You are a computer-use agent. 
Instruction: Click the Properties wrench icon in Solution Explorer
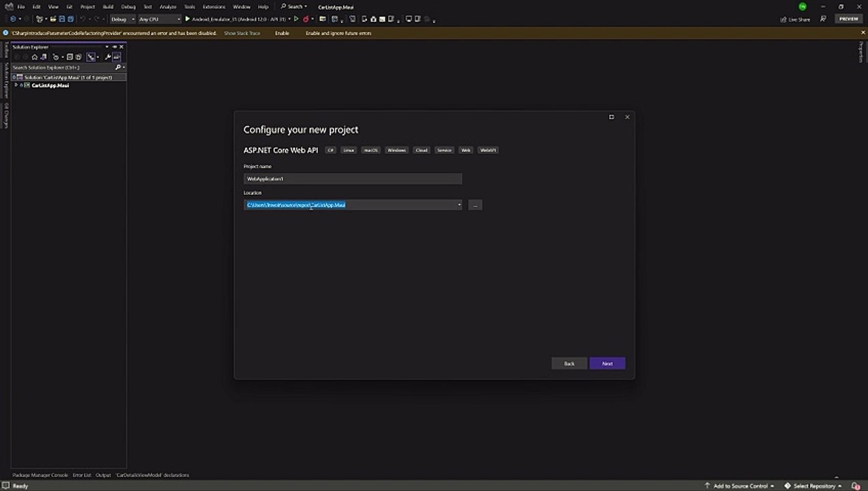(x=108, y=57)
